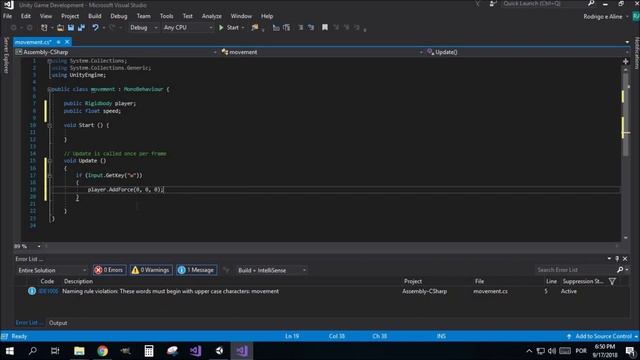Open the Tools menu
Screen dimensions: 640x360
click(x=166, y=16)
